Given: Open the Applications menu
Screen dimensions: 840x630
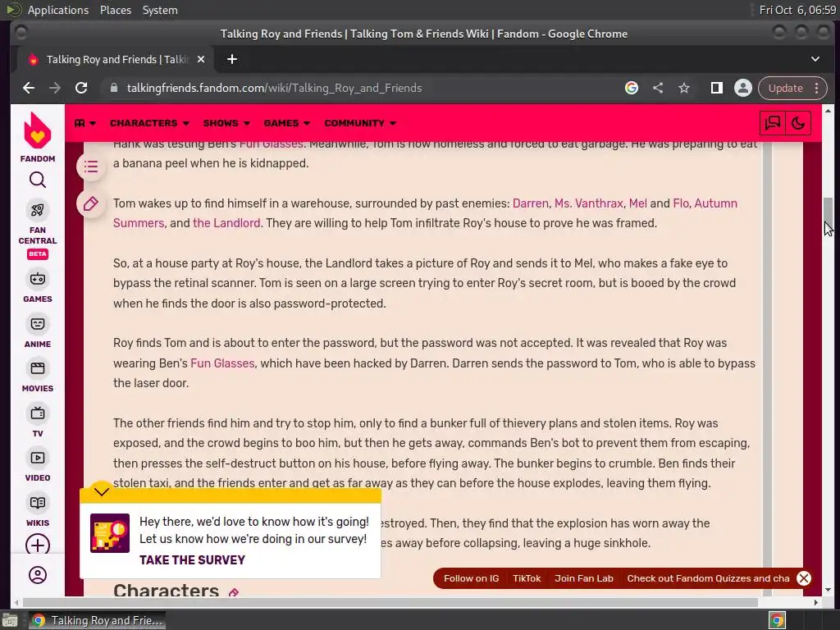Looking at the screenshot, I should tap(58, 10).
